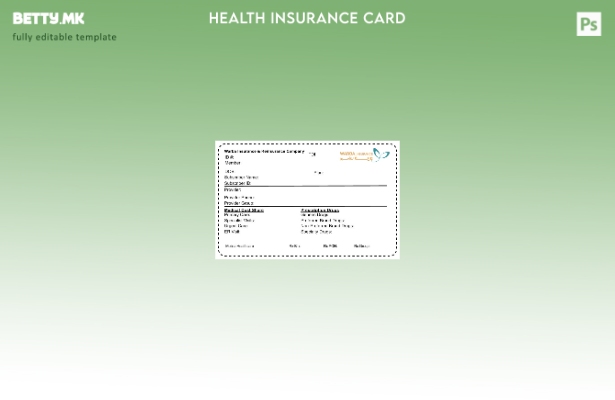Click the Photoshop Ps icon
Viewport: 615px width, 400px height.
589,24
